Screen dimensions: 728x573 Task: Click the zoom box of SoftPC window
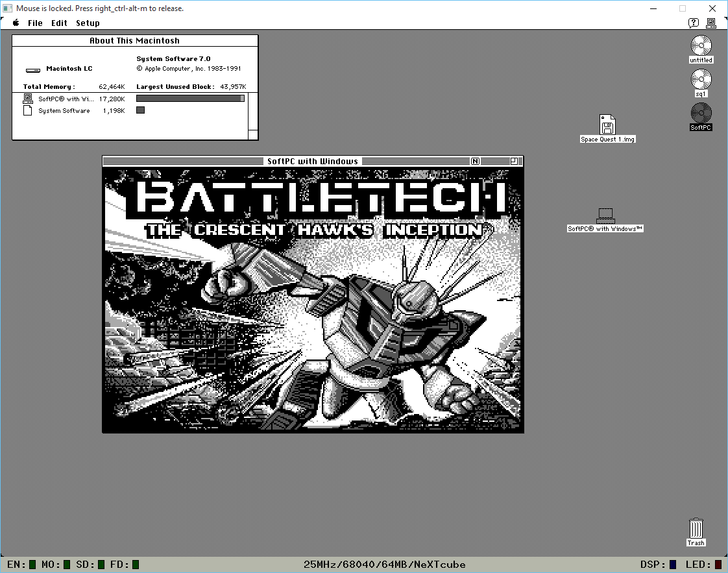click(514, 162)
